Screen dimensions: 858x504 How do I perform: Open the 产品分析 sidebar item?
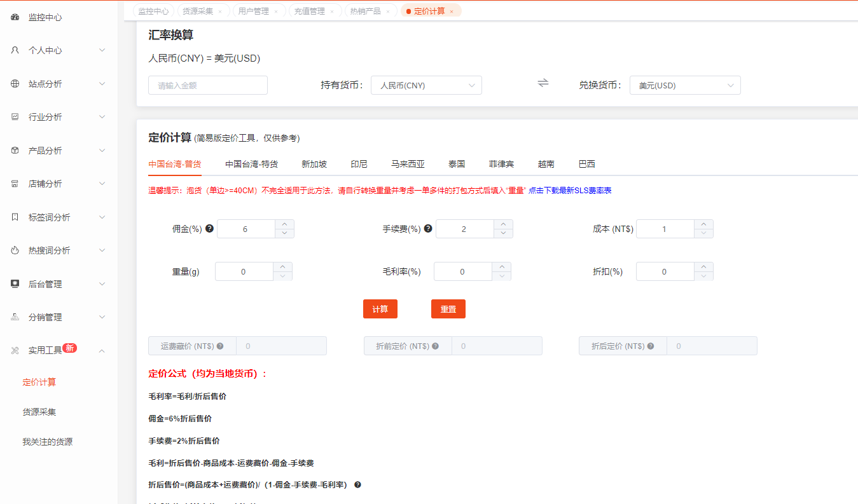(x=45, y=150)
